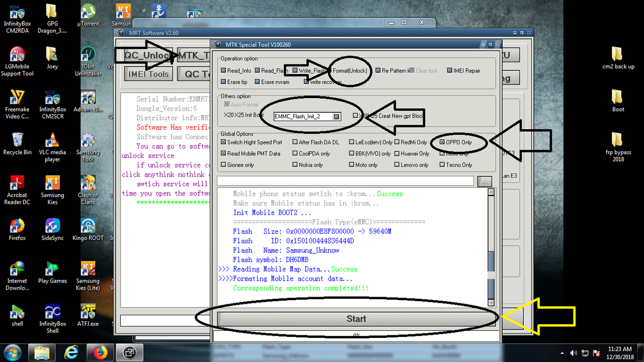Open Freemake Video Converter shortcut

18,105
